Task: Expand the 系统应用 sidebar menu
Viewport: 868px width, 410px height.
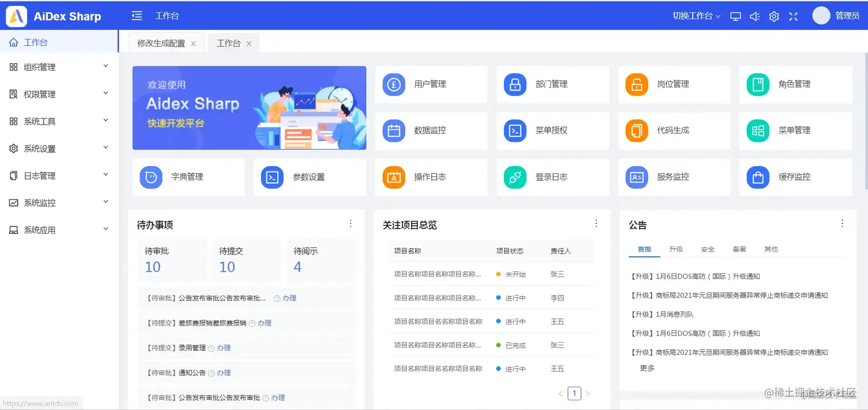Action: coord(60,230)
